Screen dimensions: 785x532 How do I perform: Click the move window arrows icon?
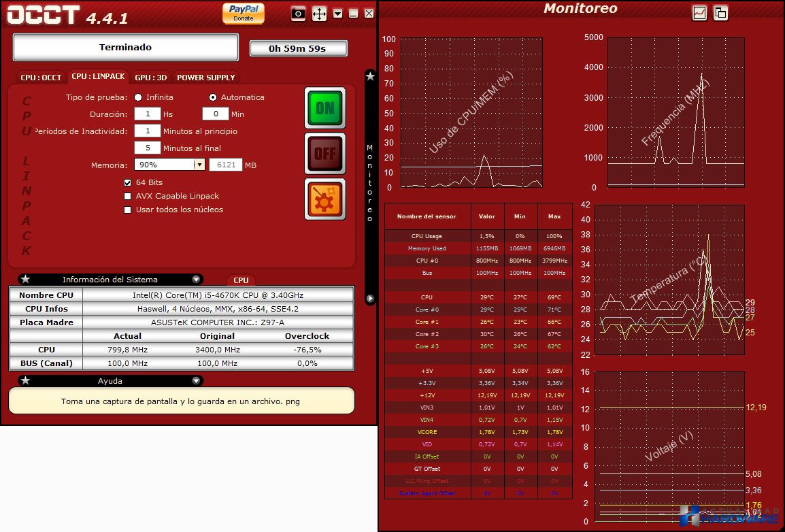point(319,14)
